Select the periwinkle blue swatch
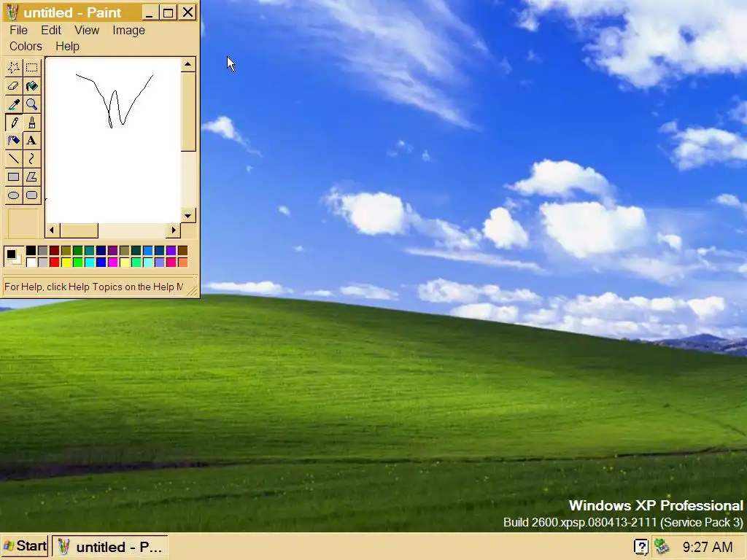 (x=160, y=262)
